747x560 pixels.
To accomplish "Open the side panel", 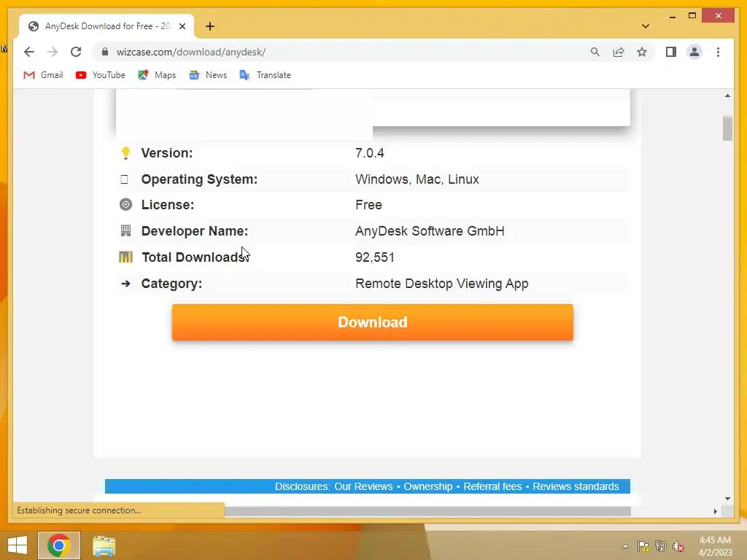I will 671,52.
